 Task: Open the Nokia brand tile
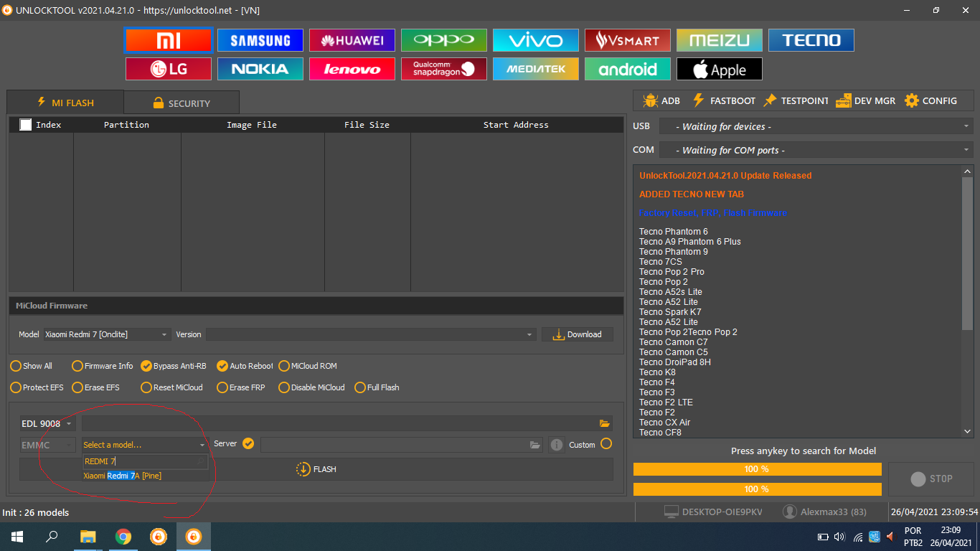click(260, 69)
